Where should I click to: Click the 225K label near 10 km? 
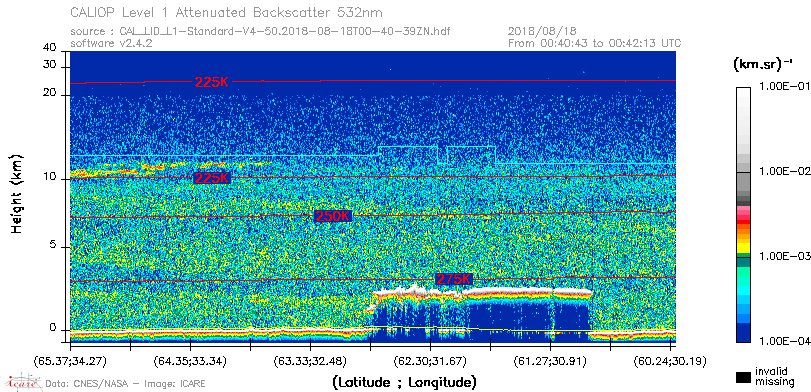point(212,178)
